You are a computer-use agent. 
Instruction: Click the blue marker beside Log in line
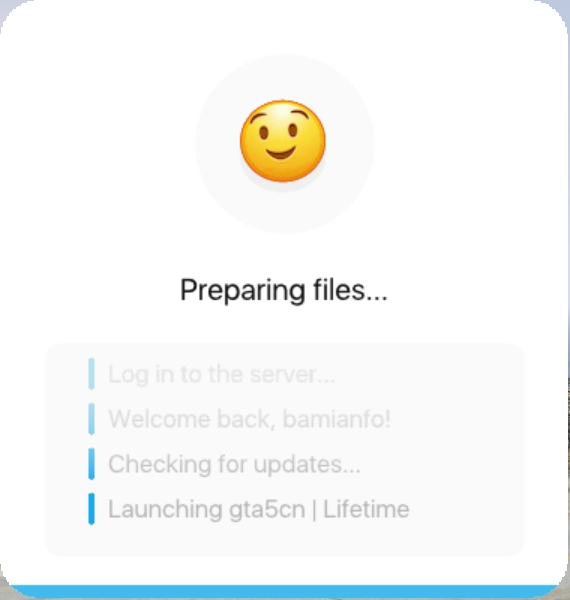click(x=91, y=374)
